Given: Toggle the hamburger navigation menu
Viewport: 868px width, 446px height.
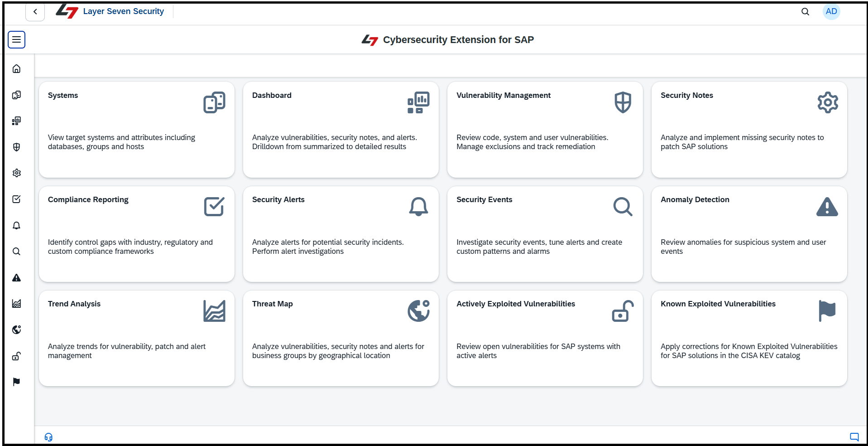Looking at the screenshot, I should click(x=16, y=39).
